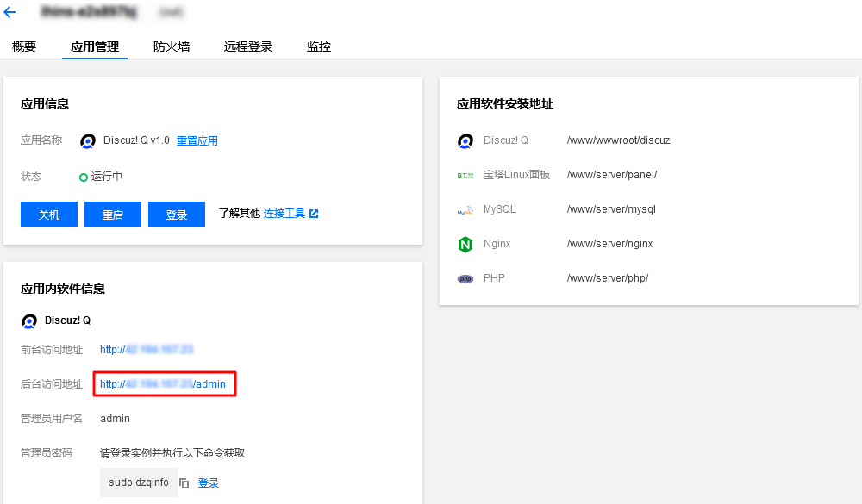Go back using the blue arrow

tap(9, 11)
